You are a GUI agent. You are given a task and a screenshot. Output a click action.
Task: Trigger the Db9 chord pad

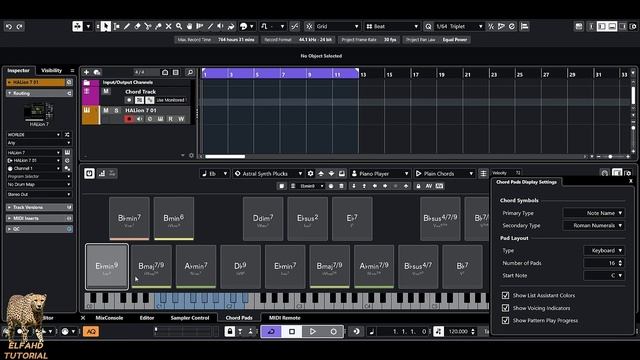(240, 267)
